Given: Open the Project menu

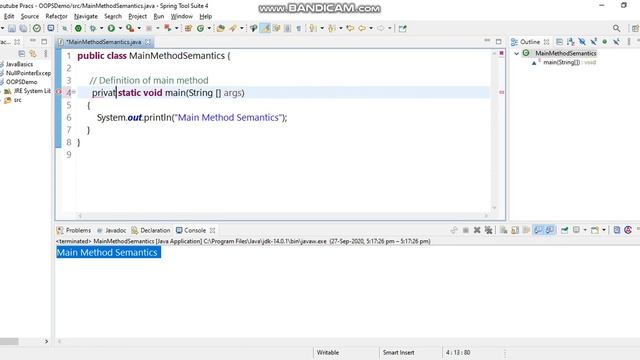Looking at the screenshot, I should tap(137, 16).
